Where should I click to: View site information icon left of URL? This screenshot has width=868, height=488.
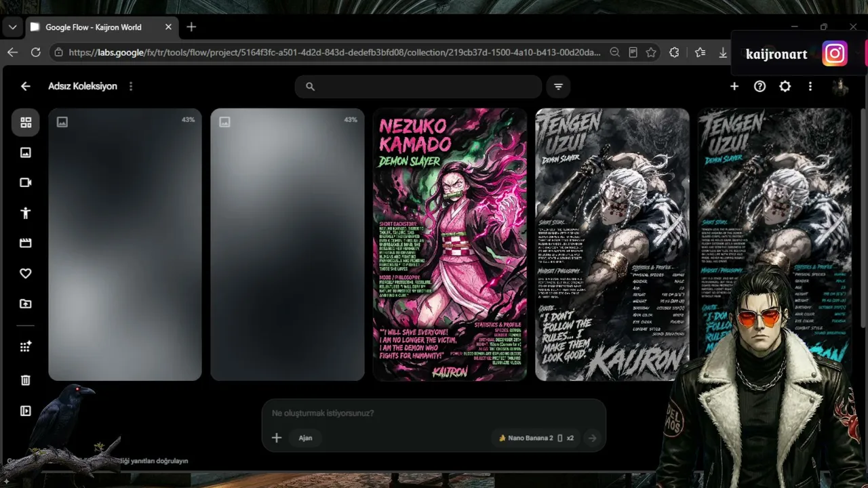pyautogui.click(x=59, y=52)
